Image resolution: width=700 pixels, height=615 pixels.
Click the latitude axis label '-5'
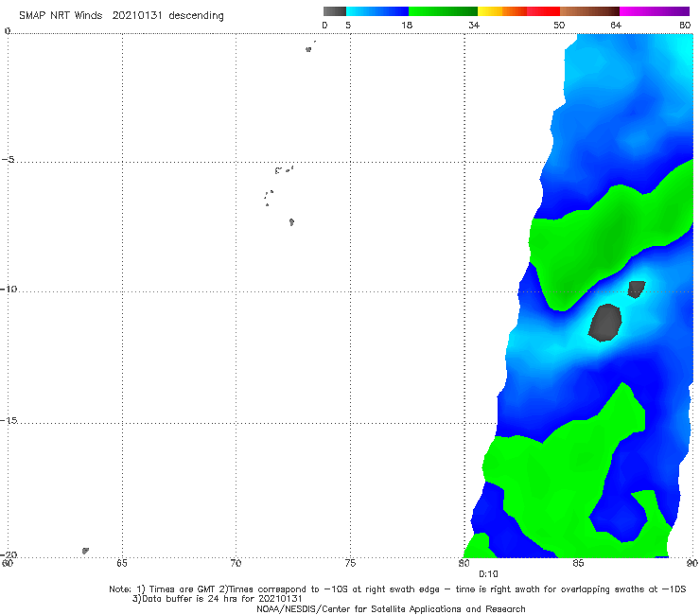(x=9, y=160)
